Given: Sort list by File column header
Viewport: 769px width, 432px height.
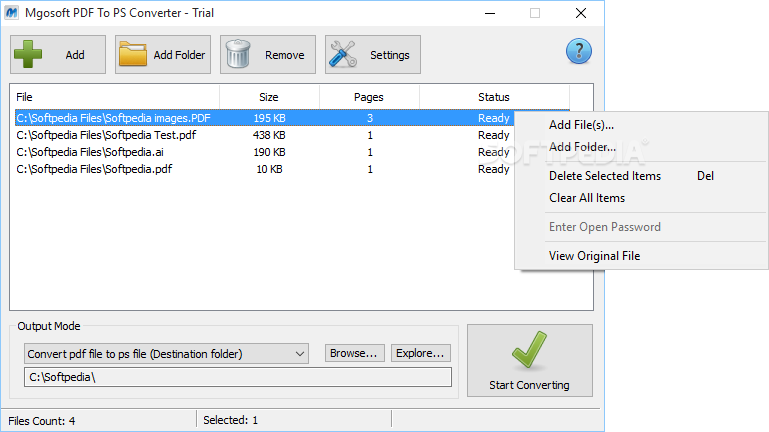Looking at the screenshot, I should coord(115,97).
